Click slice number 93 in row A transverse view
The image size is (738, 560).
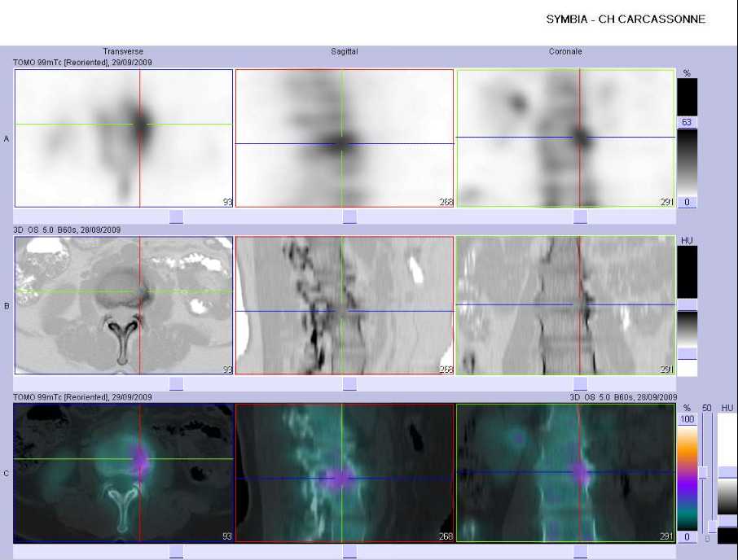tap(227, 202)
